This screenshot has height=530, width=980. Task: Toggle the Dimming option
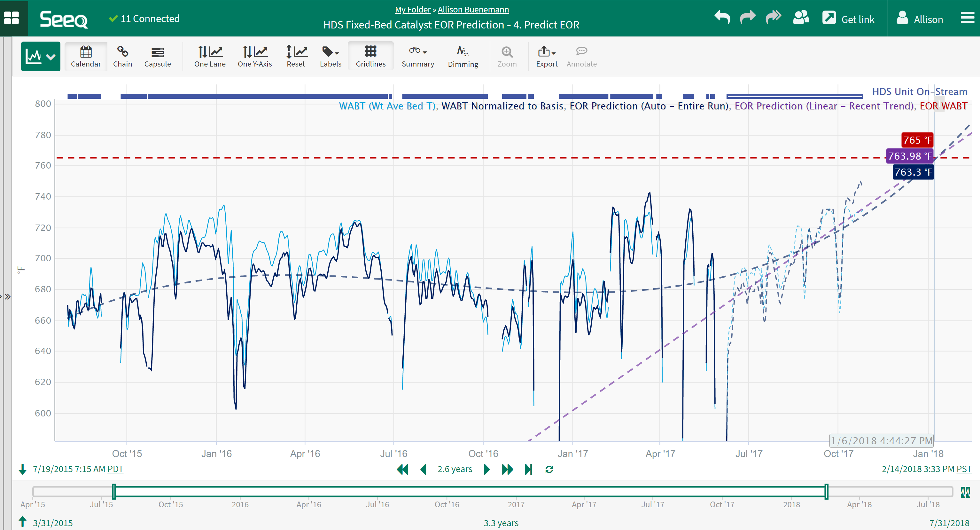click(x=463, y=57)
